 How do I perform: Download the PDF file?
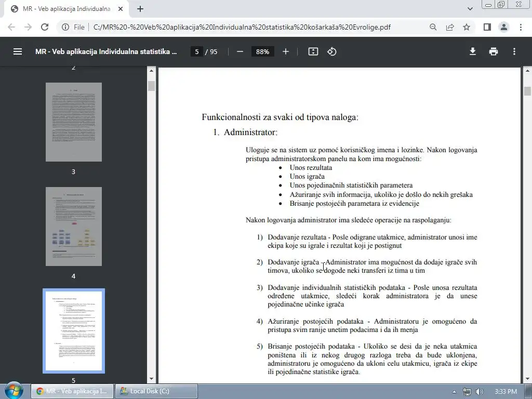(473, 51)
